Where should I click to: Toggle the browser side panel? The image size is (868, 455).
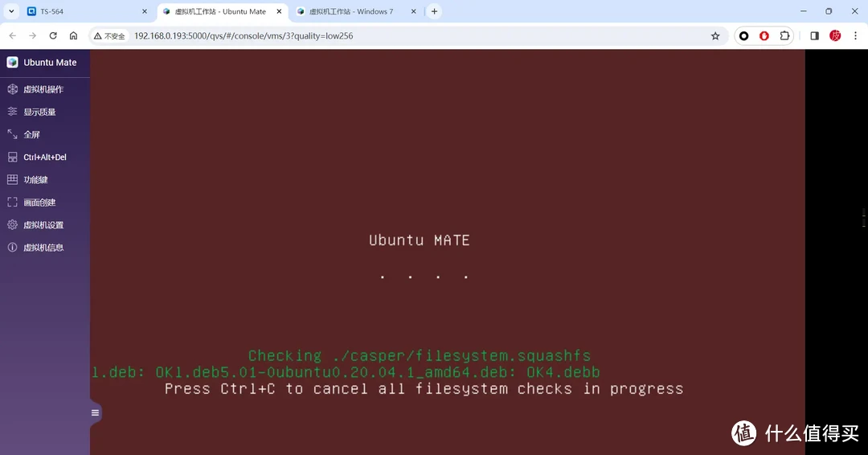pos(814,36)
